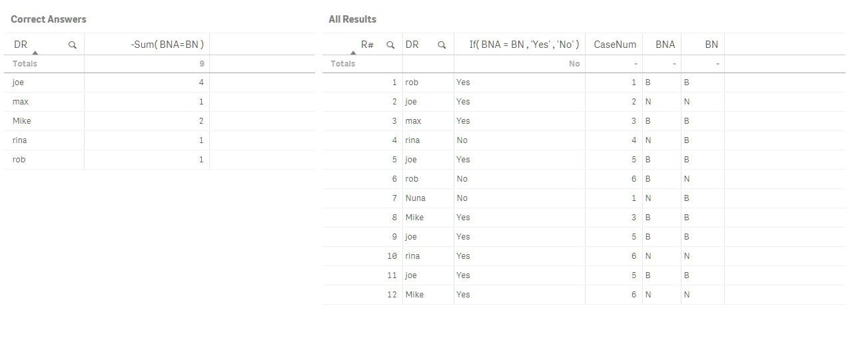The image size is (868, 338).
Task: Click the Correct Answers table title
Action: point(49,19)
